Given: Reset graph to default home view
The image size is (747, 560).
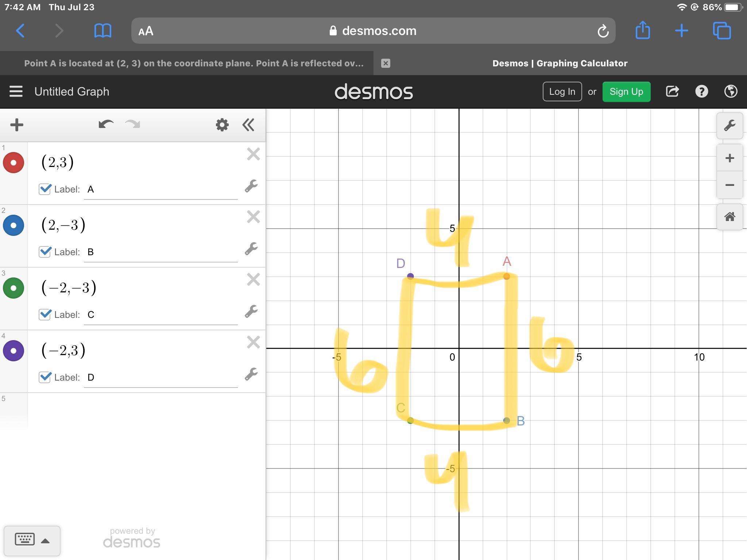Looking at the screenshot, I should tap(729, 217).
